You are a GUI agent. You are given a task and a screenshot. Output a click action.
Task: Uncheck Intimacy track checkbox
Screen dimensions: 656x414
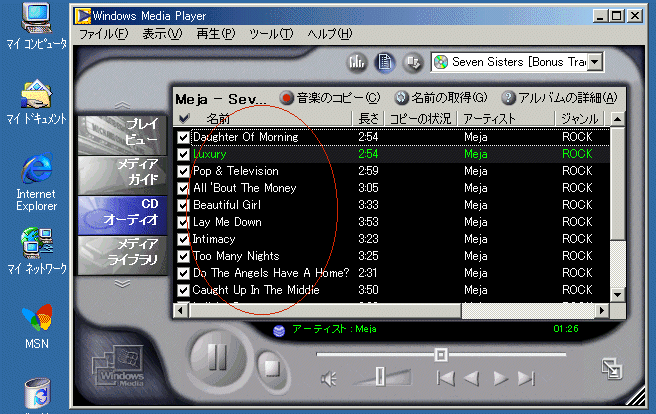[x=183, y=239]
